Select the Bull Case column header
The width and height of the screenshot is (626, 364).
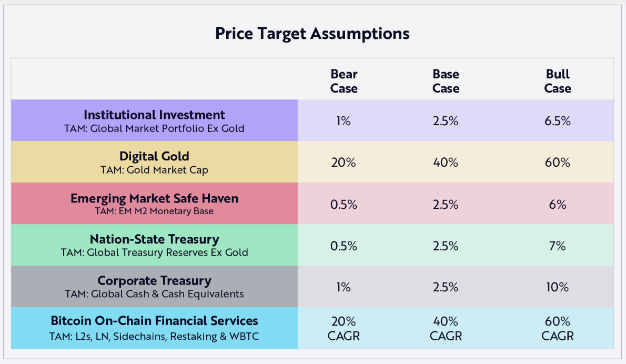[558, 82]
